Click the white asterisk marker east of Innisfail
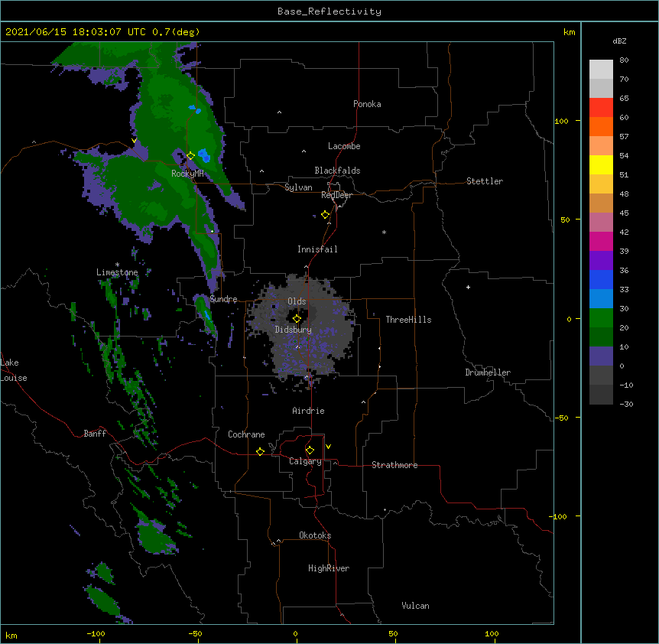659x644 pixels. pos(384,232)
